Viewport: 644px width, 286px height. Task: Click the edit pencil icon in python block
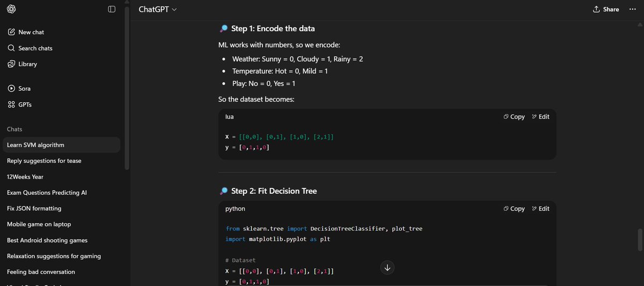click(535, 209)
